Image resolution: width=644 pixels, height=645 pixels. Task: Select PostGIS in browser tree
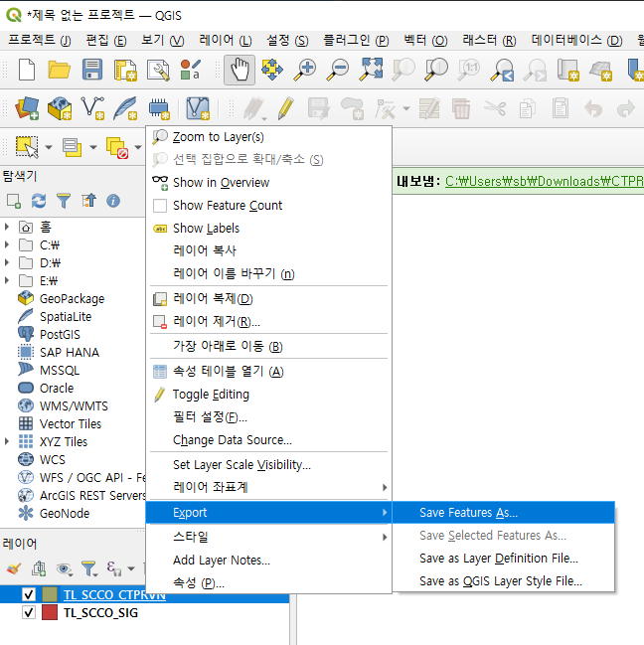click(x=60, y=335)
